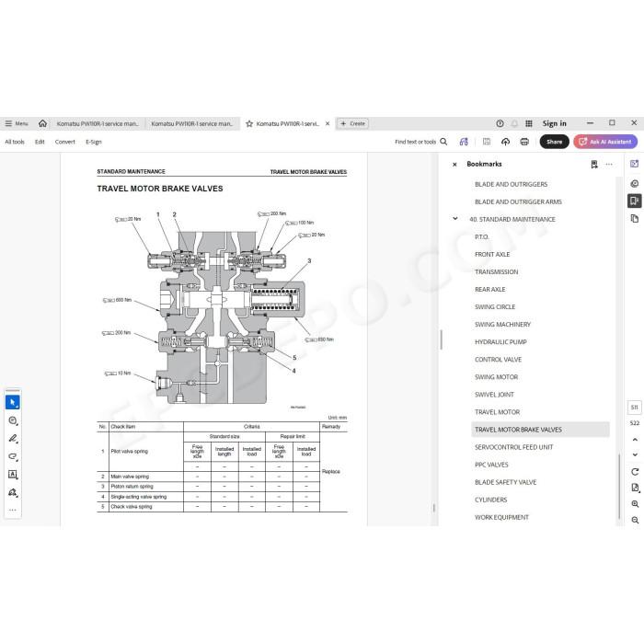This screenshot has height=644, width=644.
Task: Open the SWING MACHINERY bookmark
Action: pyautogui.click(x=502, y=325)
